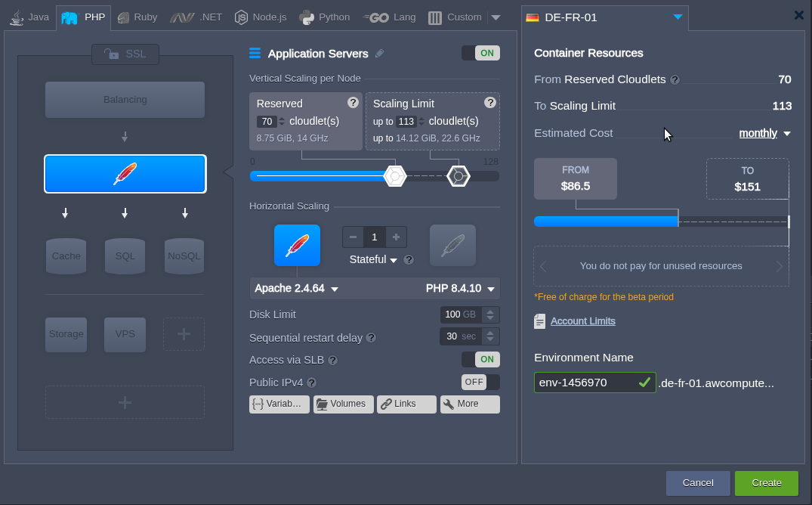Open the Links button

click(x=406, y=404)
